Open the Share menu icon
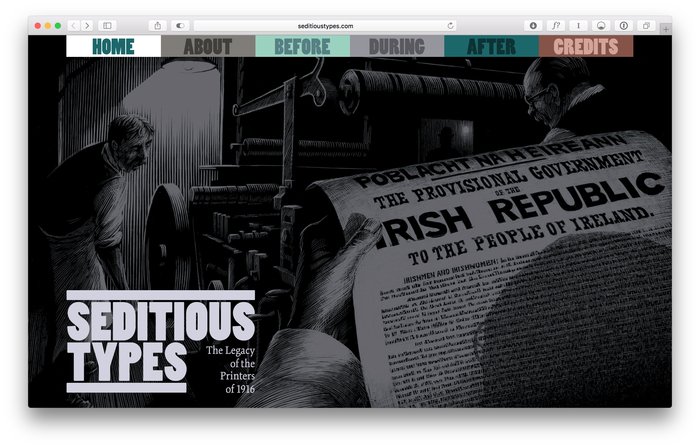The height and width of the screenshot is (448, 700). 158,26
